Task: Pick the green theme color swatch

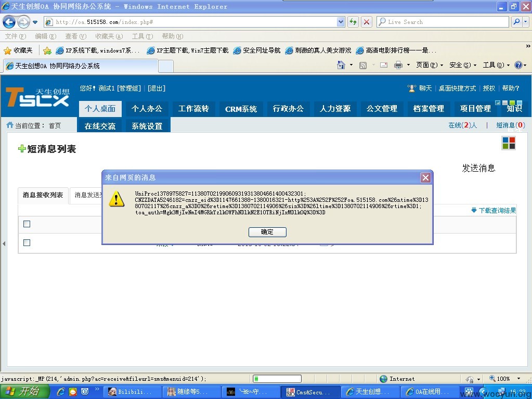Action: pos(512,102)
